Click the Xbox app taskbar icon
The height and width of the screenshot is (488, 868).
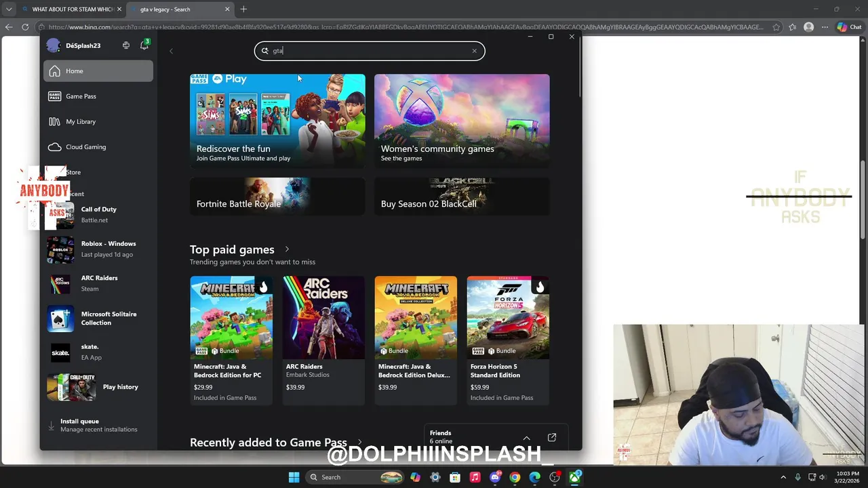(574, 477)
